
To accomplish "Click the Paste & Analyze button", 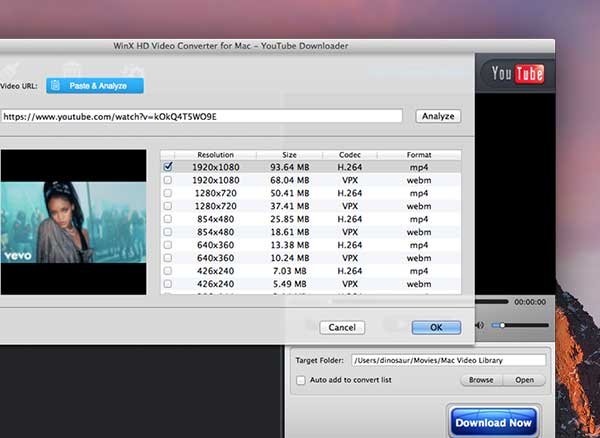I will (95, 86).
